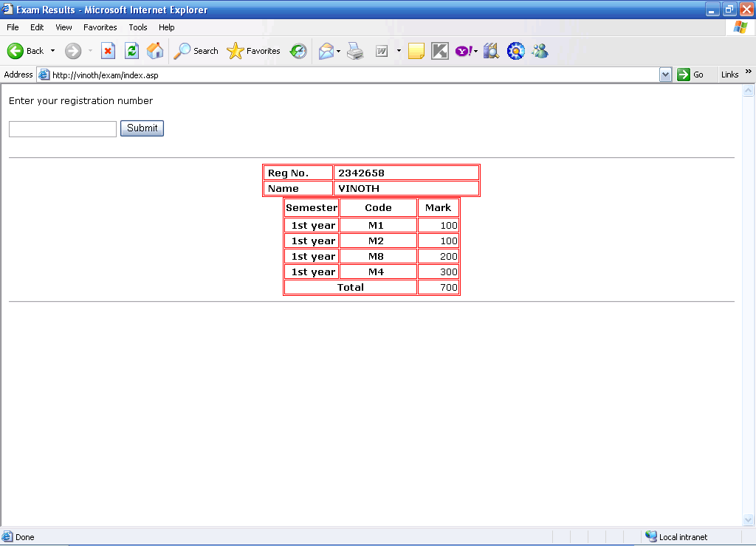Open the Back button history dropdown arrow
The image size is (756, 546).
coord(52,51)
